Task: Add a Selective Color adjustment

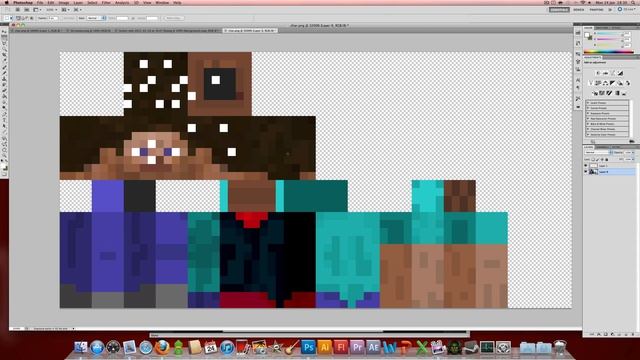Action: click(x=624, y=93)
